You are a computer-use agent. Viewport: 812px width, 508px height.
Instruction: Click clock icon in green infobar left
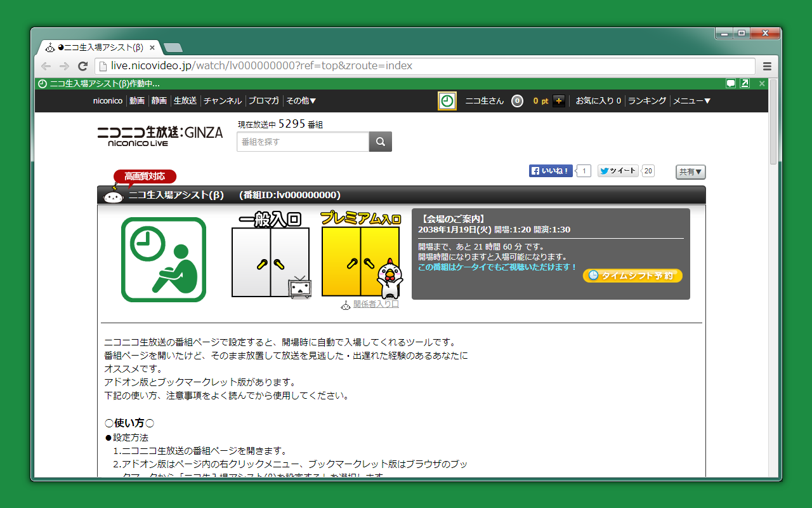coord(43,83)
